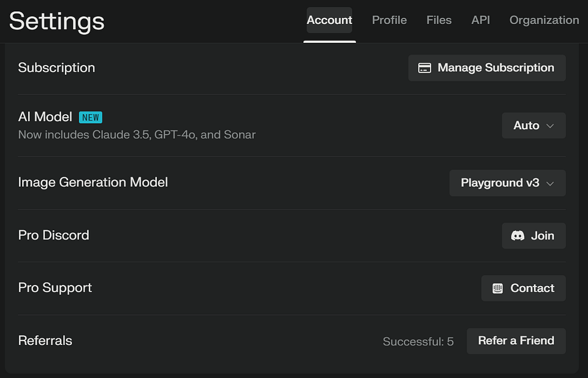
Task: Click the NEW badge beside AI Model
Action: pyautogui.click(x=91, y=117)
